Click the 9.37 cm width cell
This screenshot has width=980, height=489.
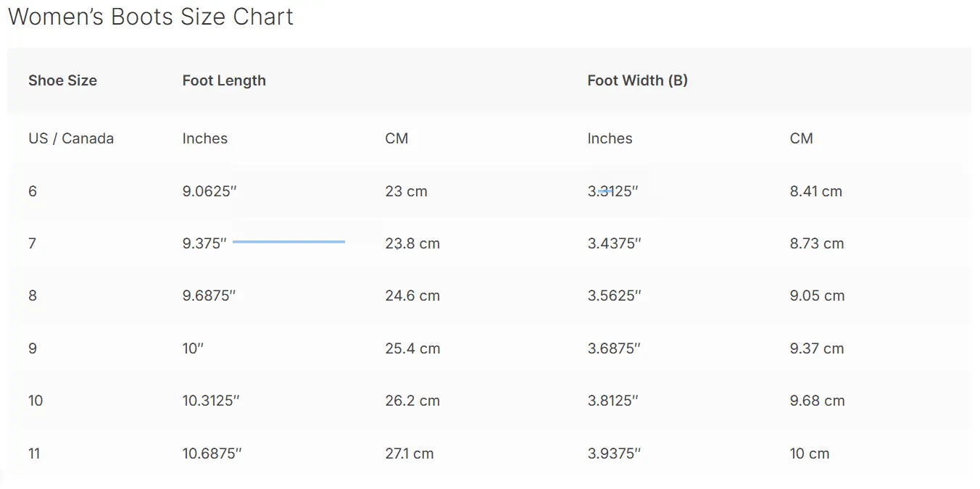coord(817,348)
